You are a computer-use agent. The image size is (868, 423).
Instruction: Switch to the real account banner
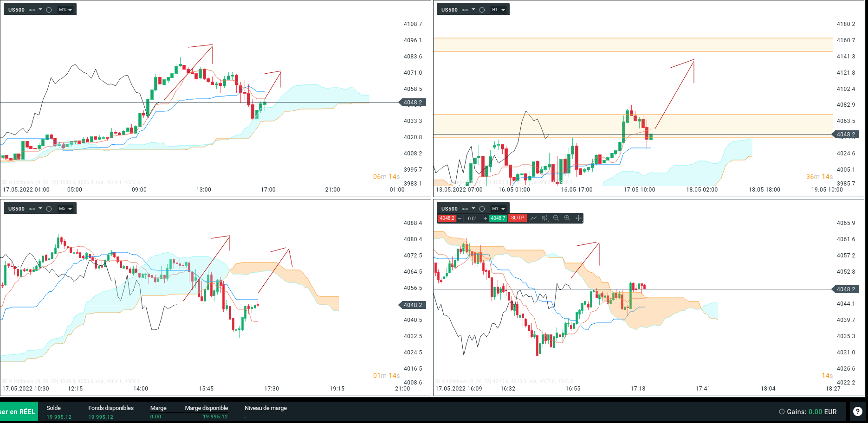pyautogui.click(x=19, y=412)
